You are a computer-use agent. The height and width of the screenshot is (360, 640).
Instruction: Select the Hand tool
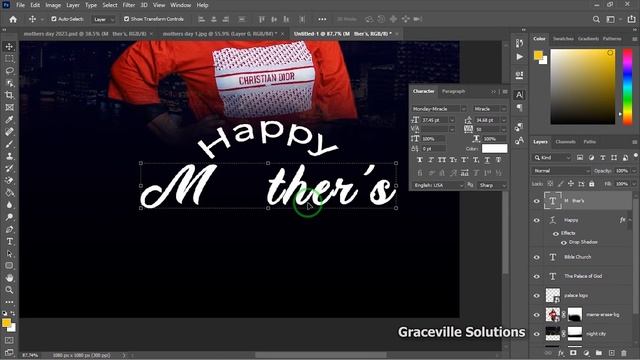pyautogui.click(x=9, y=278)
